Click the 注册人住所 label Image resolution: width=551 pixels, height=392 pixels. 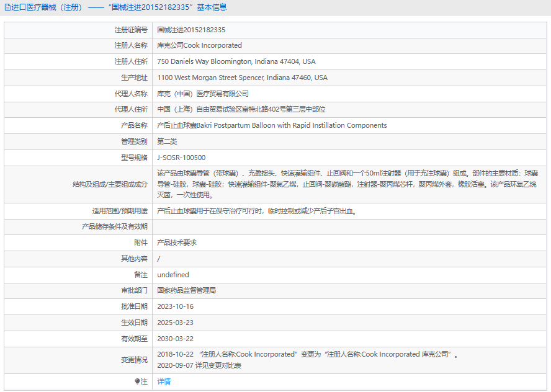tap(131, 61)
